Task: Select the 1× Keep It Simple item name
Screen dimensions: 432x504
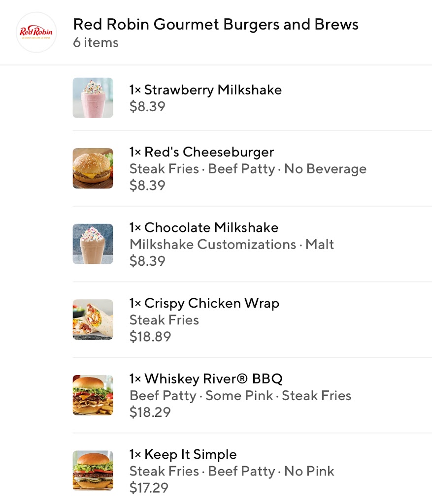Action: tap(183, 454)
